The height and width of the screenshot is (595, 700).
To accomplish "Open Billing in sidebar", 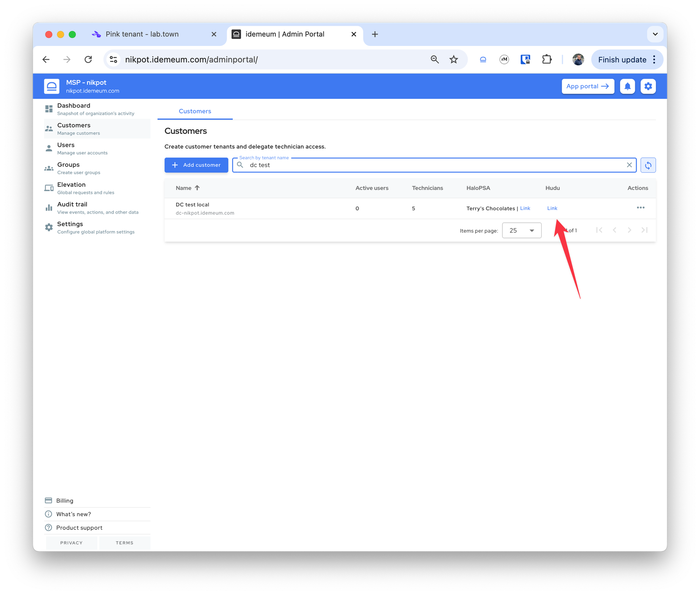I will coord(97,500).
